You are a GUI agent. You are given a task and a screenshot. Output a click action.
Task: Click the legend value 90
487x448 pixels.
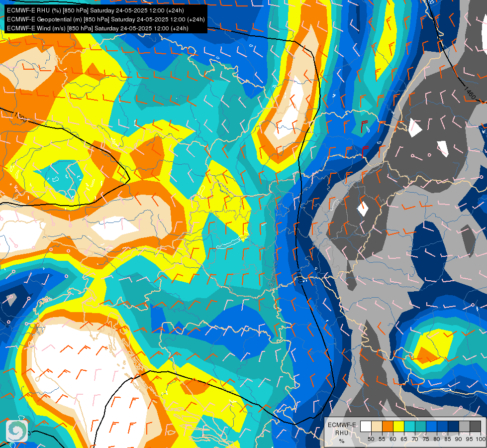(x=459, y=439)
